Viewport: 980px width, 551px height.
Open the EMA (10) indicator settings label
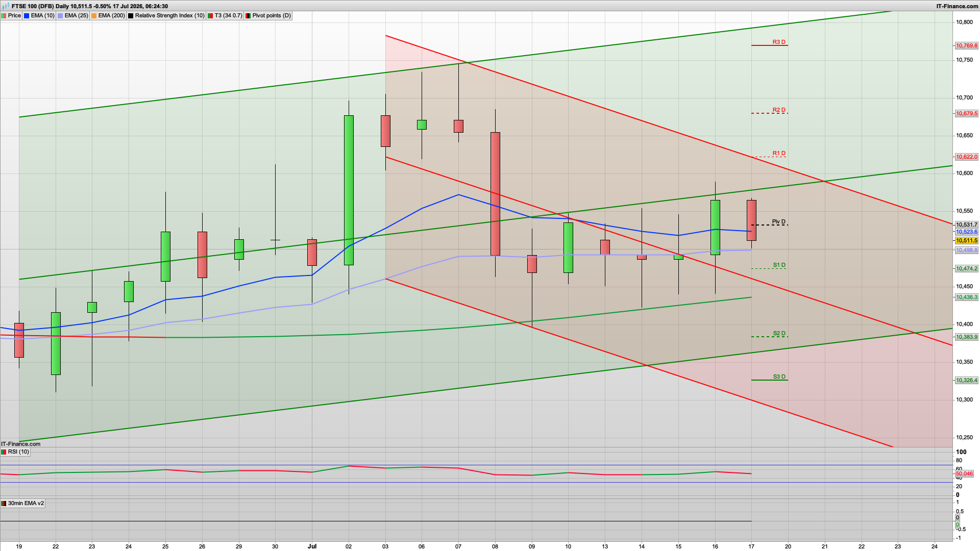[42, 16]
